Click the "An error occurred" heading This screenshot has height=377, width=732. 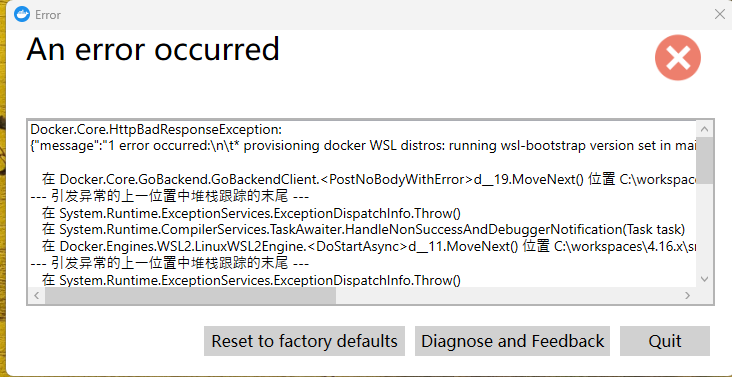click(x=153, y=49)
